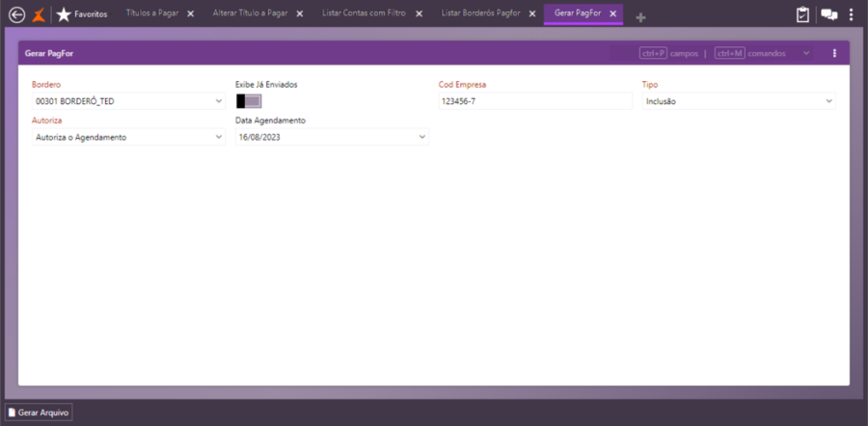Viewport: 868px width, 426px height.
Task: Open the chat messages icon
Action: point(828,14)
